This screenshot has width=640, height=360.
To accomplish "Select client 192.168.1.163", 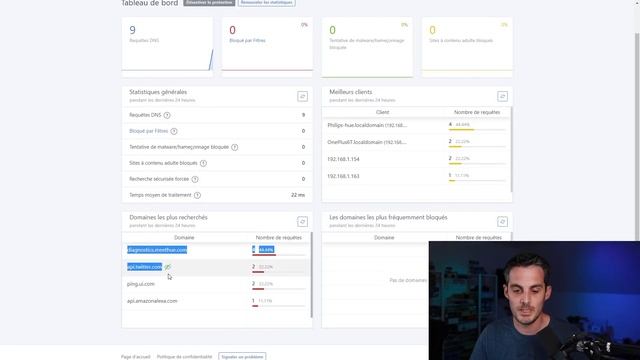I will [x=343, y=176].
